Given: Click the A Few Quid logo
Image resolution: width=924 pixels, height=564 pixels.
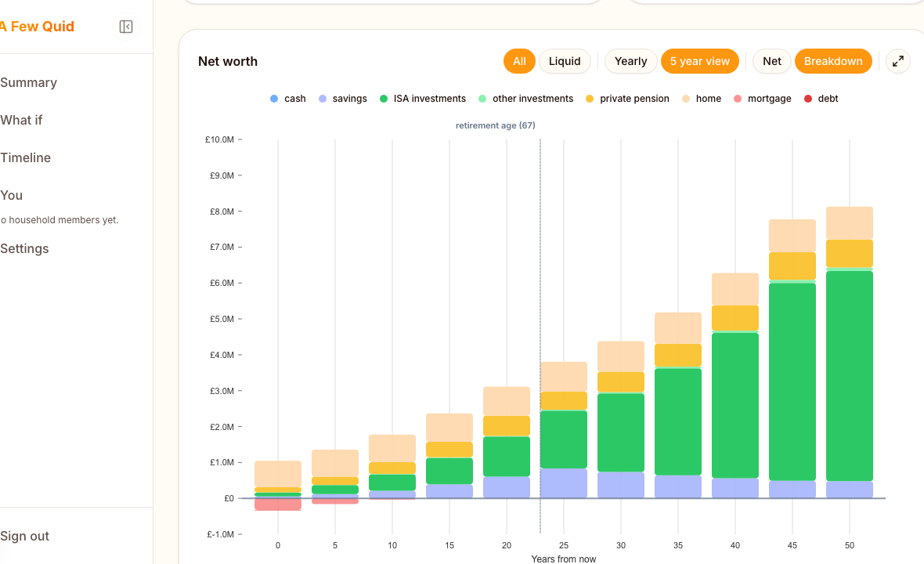Looking at the screenshot, I should pos(38,26).
